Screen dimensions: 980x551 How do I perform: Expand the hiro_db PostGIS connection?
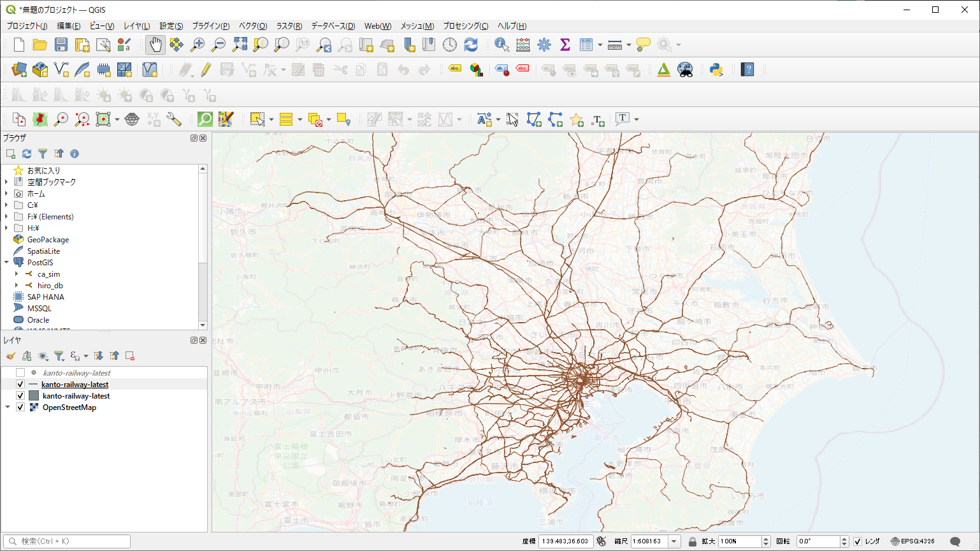tap(17, 286)
